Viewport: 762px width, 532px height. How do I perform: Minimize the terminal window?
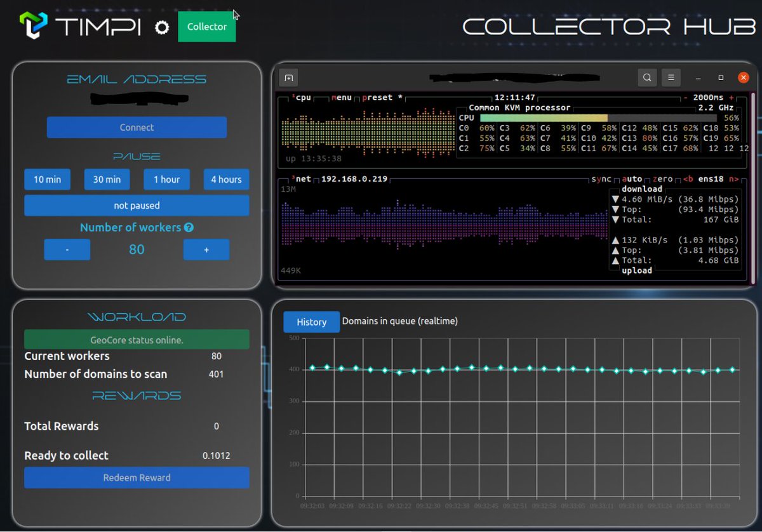point(698,78)
